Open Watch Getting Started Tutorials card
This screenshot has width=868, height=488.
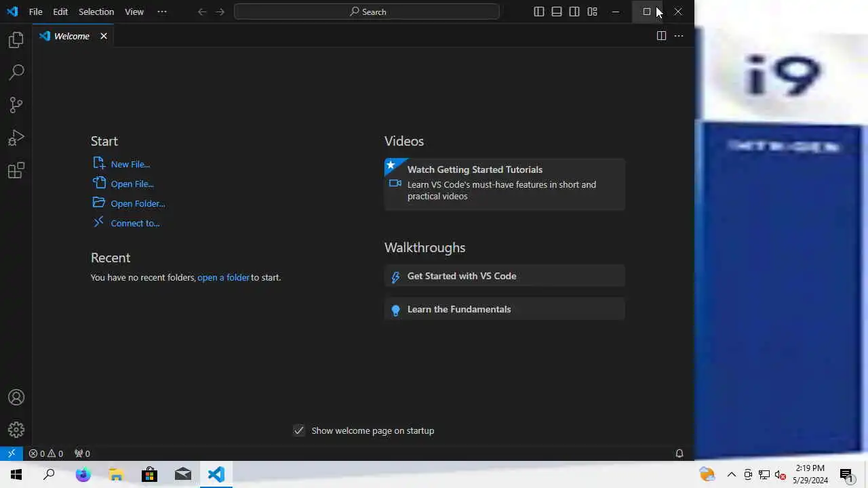click(x=505, y=184)
